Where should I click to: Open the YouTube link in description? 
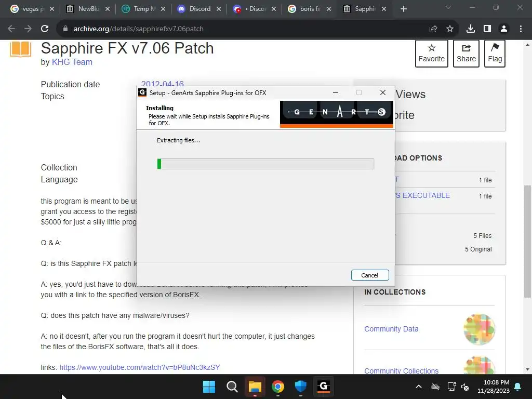pyautogui.click(x=140, y=367)
